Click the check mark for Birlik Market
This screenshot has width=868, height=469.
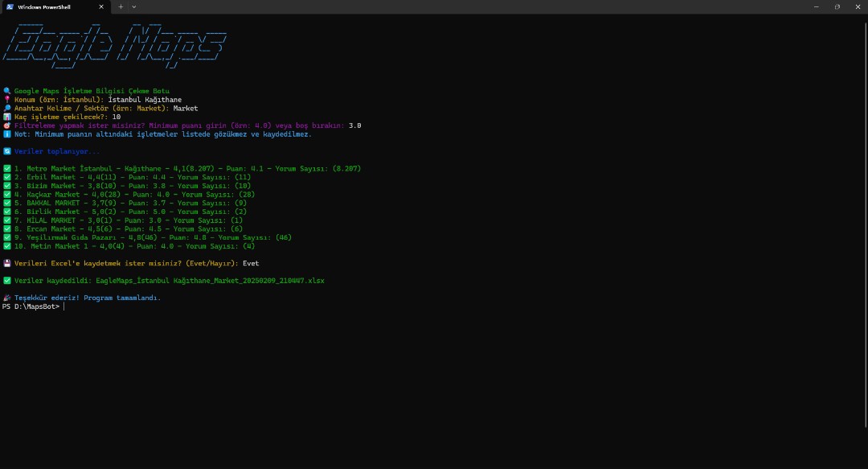point(7,212)
